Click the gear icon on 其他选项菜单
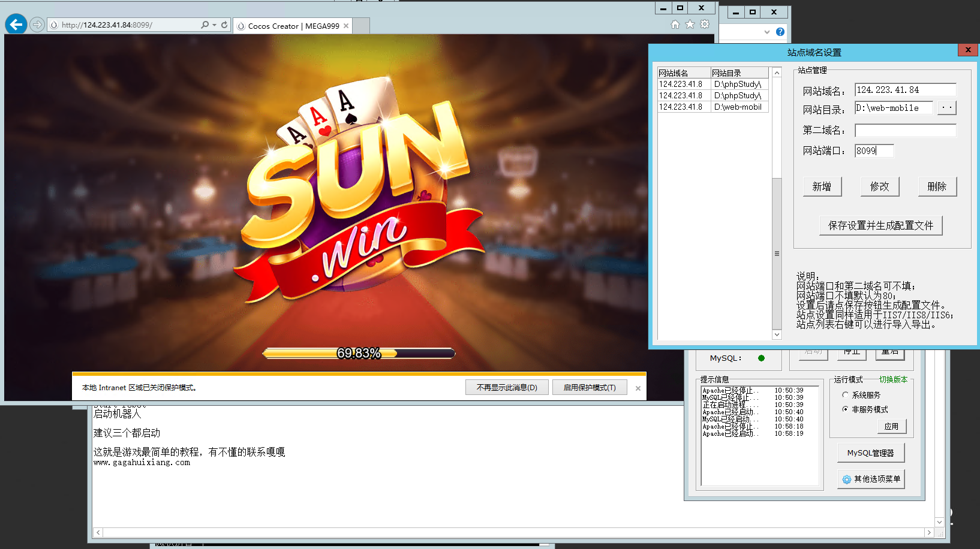Image resolution: width=980 pixels, height=549 pixels. [847, 479]
